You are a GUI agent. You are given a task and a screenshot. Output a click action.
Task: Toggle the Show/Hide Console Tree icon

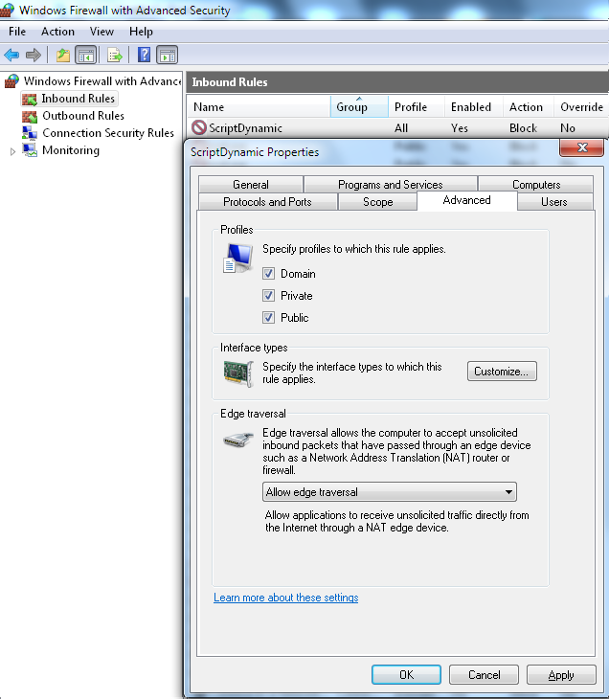(x=85, y=55)
